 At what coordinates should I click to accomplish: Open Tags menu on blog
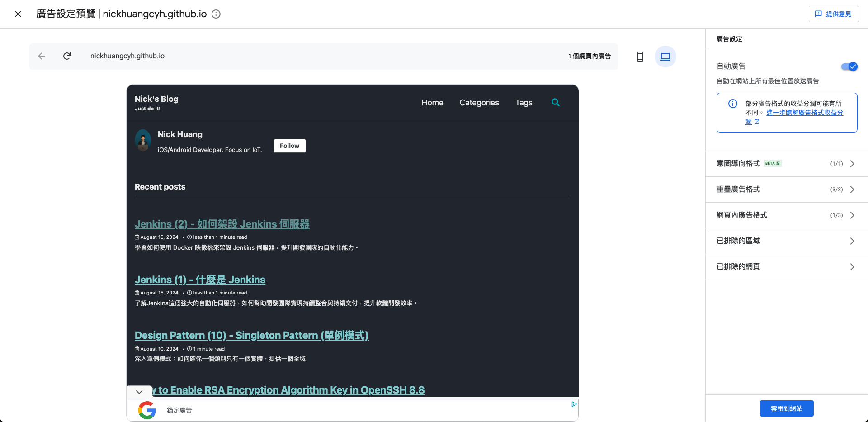(524, 103)
